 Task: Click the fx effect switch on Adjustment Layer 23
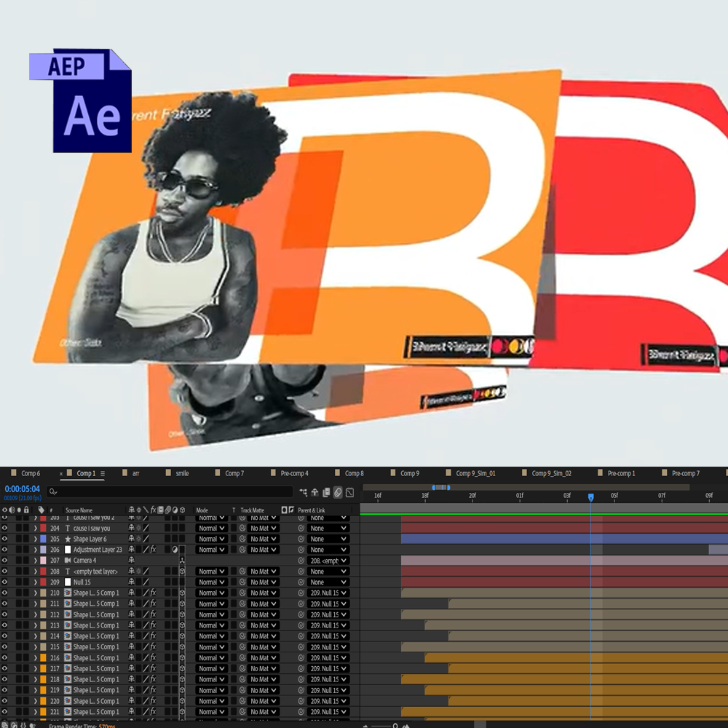pos(153,550)
